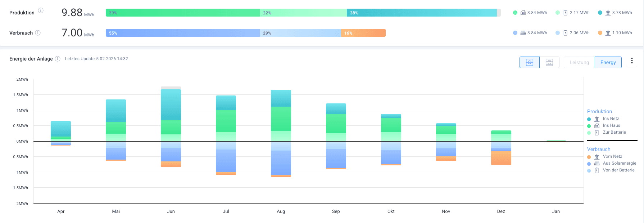Select the Leistung tab
Viewport: 644px width, 223px height.
click(579, 62)
